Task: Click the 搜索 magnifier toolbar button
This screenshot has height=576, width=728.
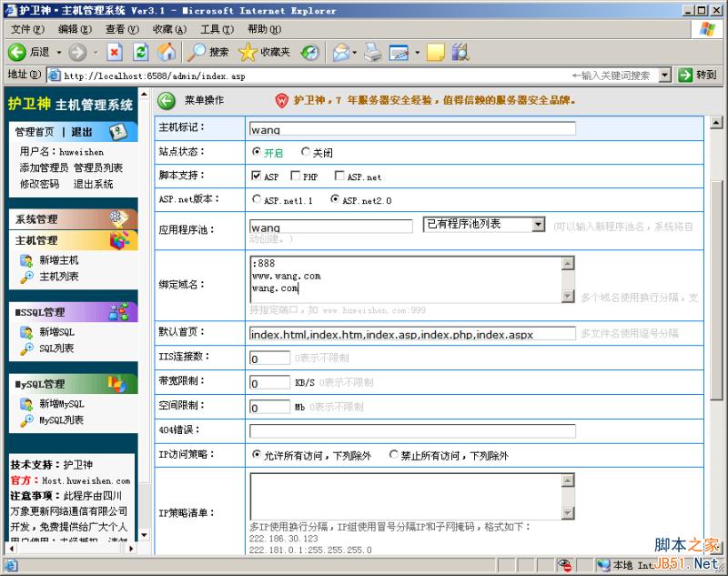Action: [x=208, y=52]
